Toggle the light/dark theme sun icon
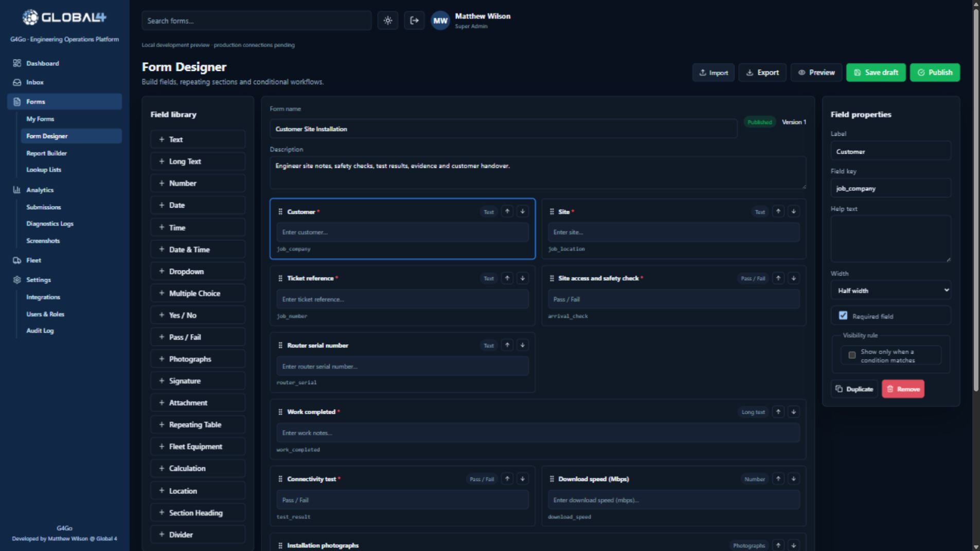 coord(388,21)
